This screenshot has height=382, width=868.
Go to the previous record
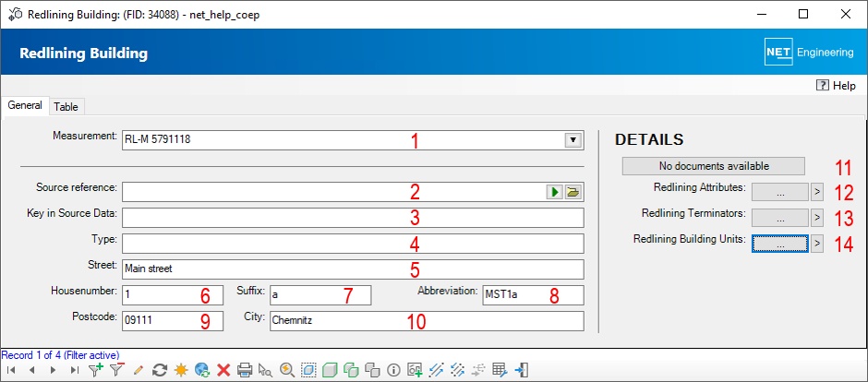(x=32, y=370)
